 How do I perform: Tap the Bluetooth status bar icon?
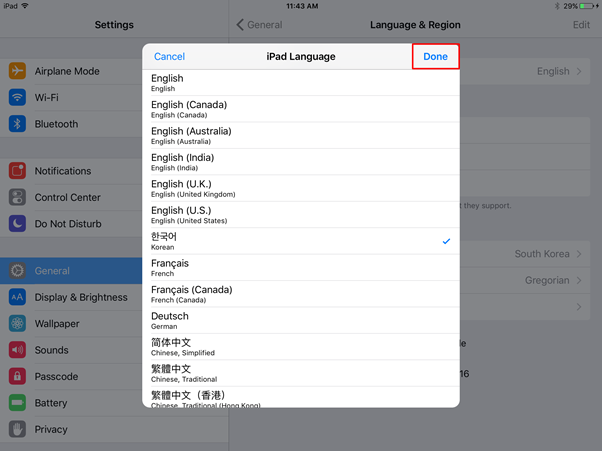[557, 6]
